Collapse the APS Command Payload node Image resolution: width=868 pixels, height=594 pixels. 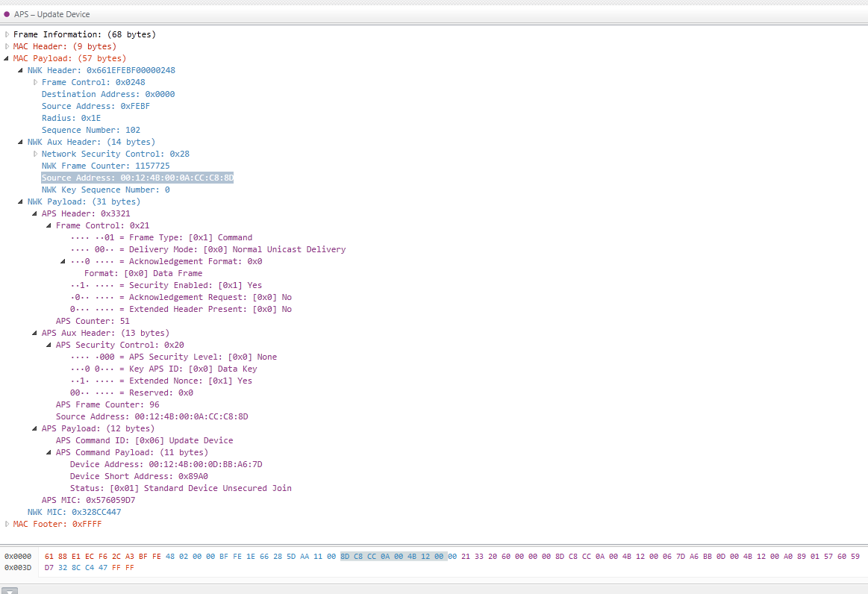pos(49,452)
